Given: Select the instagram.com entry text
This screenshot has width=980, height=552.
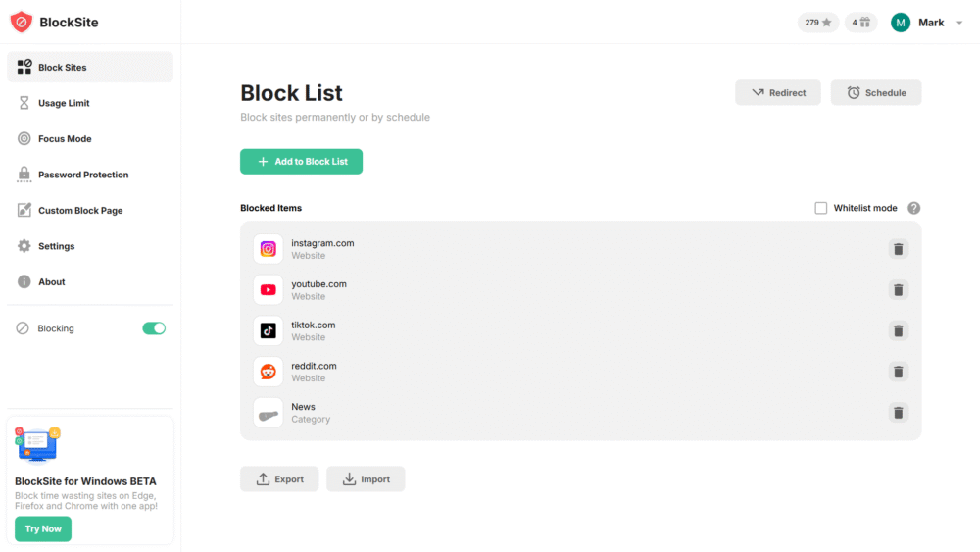Looking at the screenshot, I should tap(322, 243).
